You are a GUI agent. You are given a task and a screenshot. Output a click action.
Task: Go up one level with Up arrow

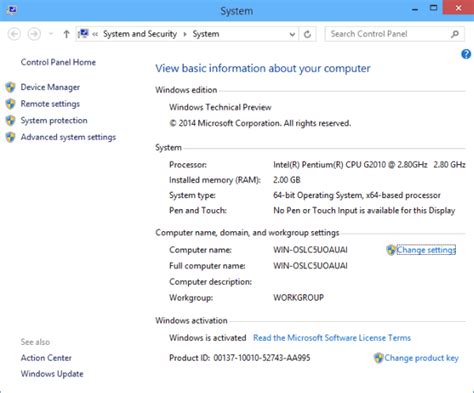tap(66, 34)
